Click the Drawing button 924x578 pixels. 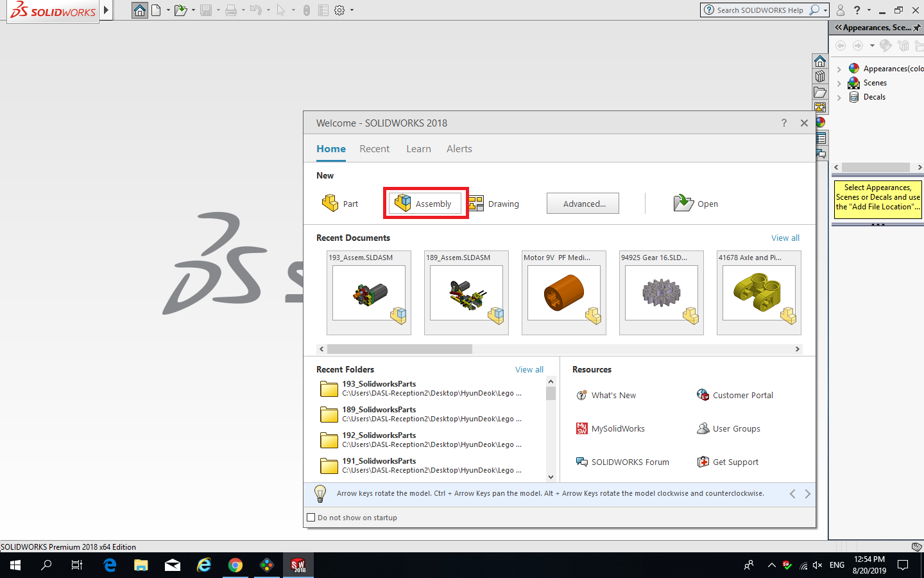tap(493, 204)
